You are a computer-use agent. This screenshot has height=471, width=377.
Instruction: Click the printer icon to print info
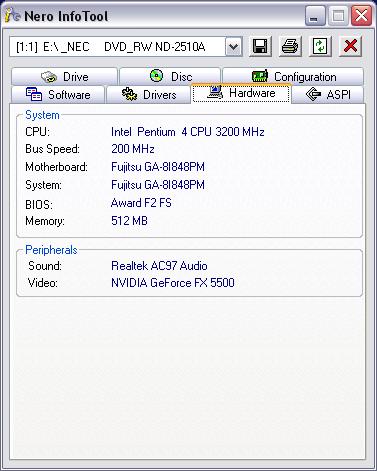[x=290, y=46]
